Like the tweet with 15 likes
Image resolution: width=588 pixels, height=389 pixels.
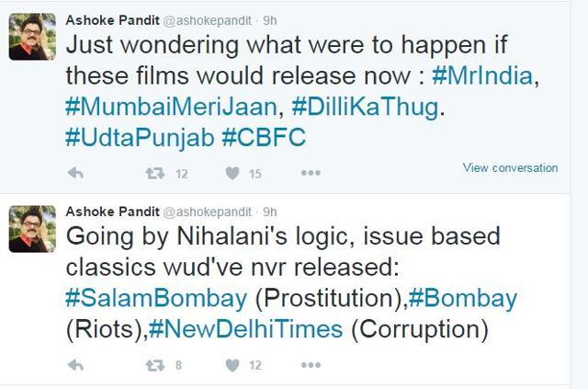232,173
